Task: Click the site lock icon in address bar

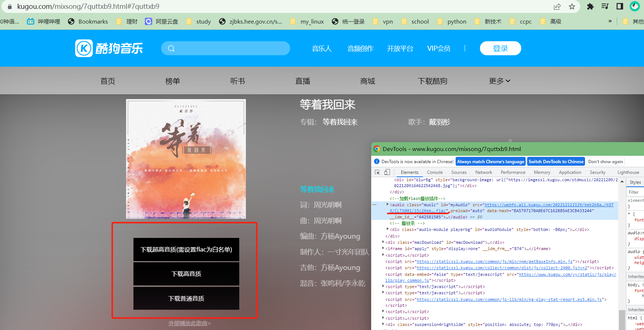Action: [x=10, y=7]
